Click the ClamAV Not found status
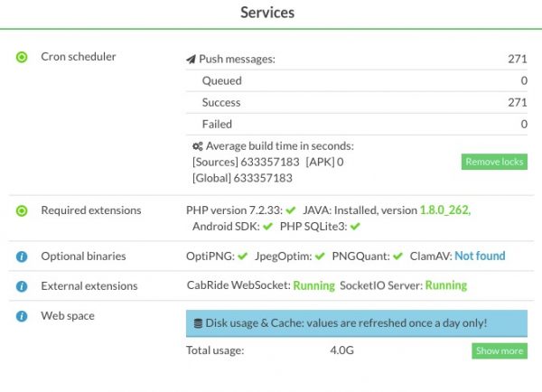Screen dimensions: 542x392 (480, 257)
